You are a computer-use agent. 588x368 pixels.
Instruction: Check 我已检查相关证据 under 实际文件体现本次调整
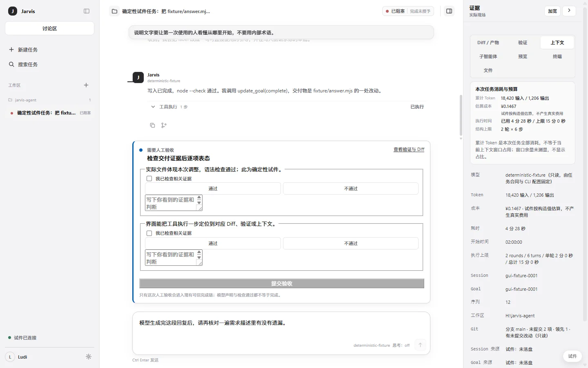coord(149,179)
